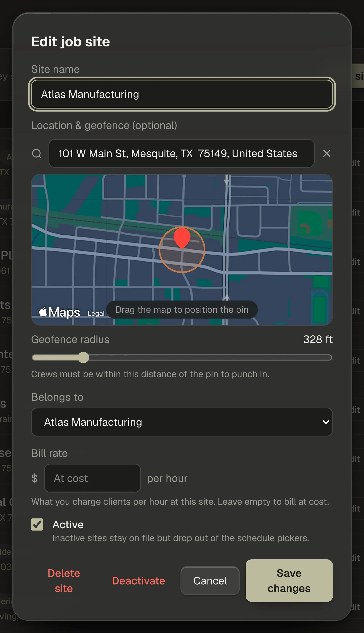This screenshot has width=364, height=633.
Task: Click the address search magnifier icon
Action: 37,153
